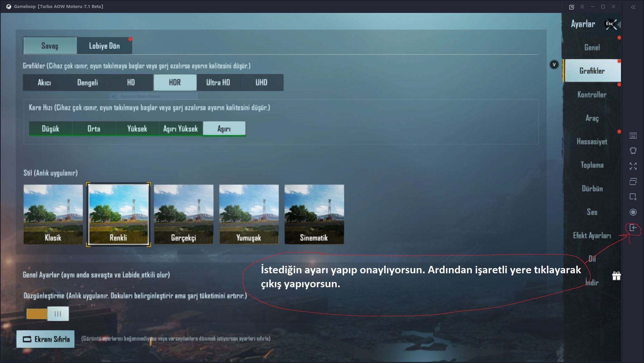Click the Ekranı Sıfırla reset button
This screenshot has height=363, width=644.
point(45,339)
